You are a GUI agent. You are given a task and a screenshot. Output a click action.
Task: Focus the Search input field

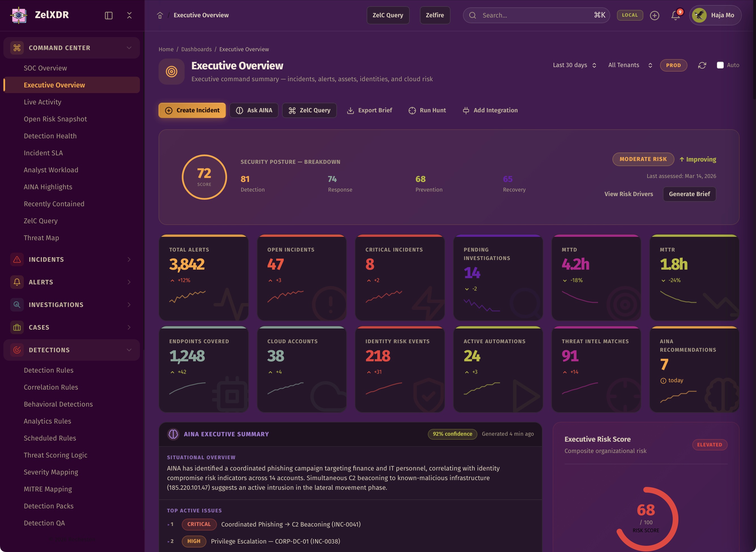tap(535, 15)
